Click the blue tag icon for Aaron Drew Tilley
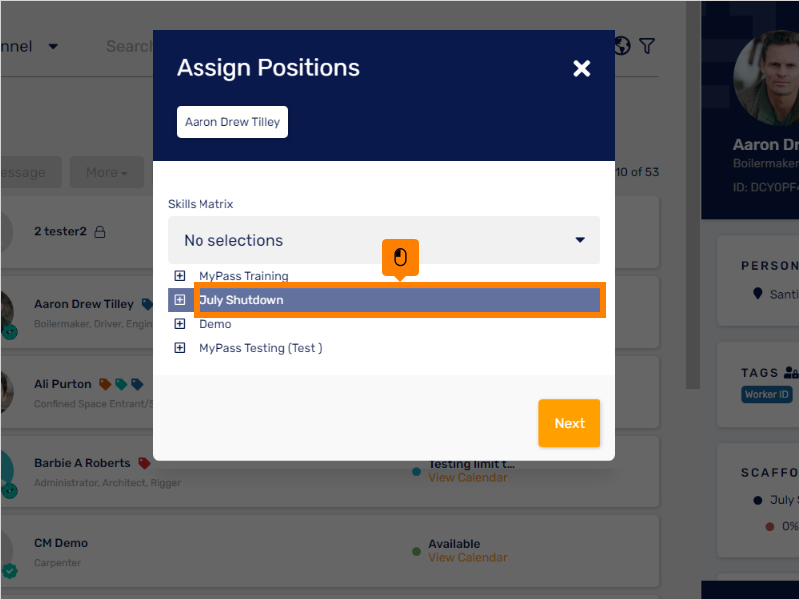800x600 pixels. [x=147, y=303]
